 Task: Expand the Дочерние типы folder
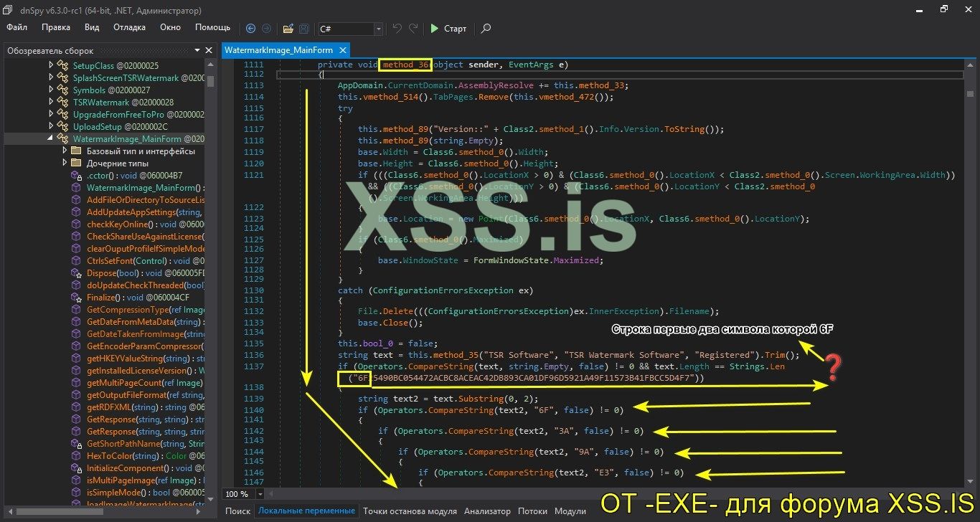click(x=64, y=163)
